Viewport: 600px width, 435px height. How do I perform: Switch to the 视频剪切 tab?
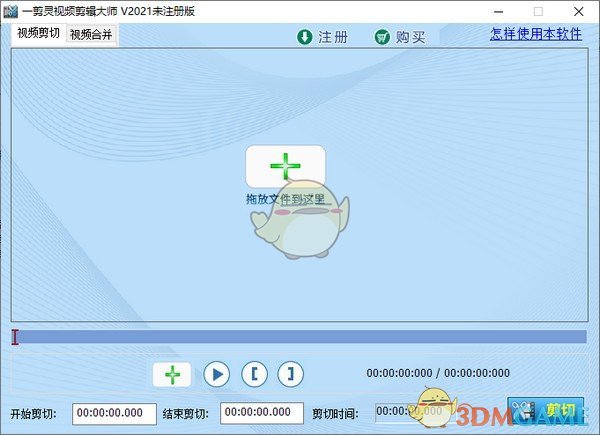38,33
